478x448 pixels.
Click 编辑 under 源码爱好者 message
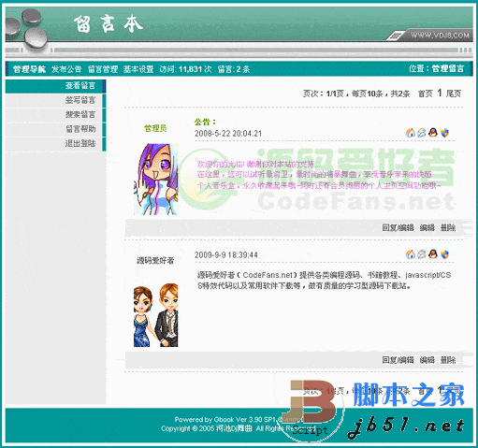click(x=427, y=360)
